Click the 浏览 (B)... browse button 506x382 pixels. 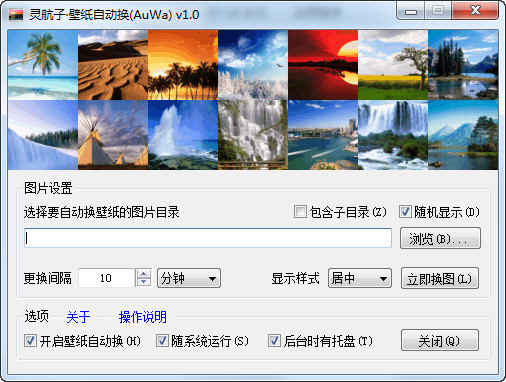point(440,238)
